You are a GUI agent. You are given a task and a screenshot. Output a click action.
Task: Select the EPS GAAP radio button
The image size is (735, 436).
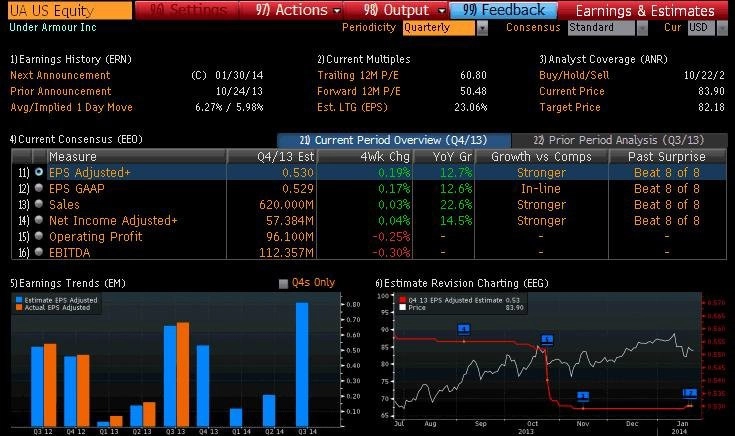[39, 188]
